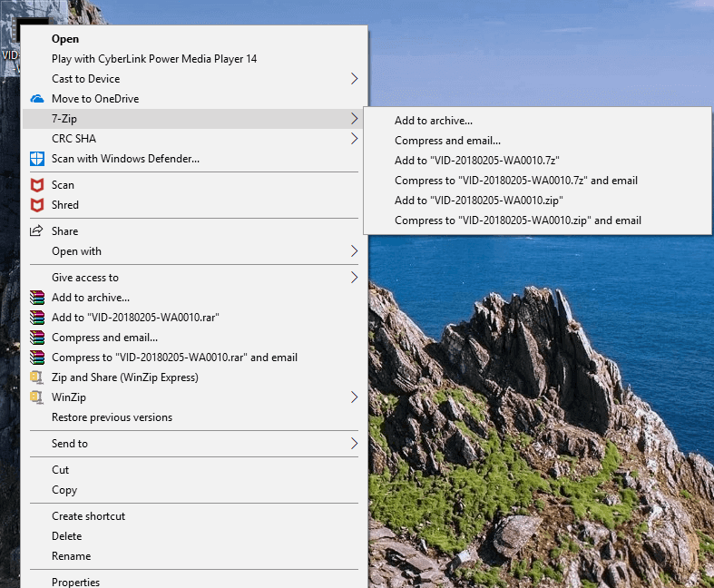The height and width of the screenshot is (588, 714).
Task: Open the file Properties entry
Action: click(x=75, y=582)
